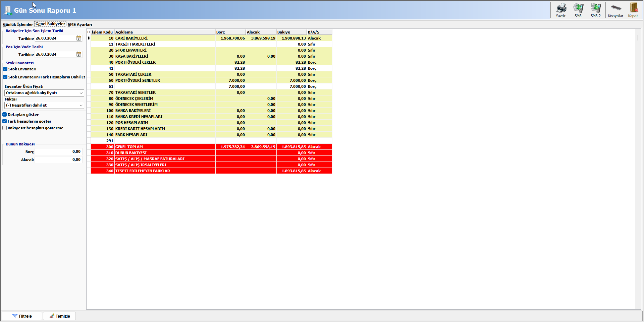This screenshot has width=644, height=322.
Task: Select the GENEL TOPLAM row
Action: point(211,147)
